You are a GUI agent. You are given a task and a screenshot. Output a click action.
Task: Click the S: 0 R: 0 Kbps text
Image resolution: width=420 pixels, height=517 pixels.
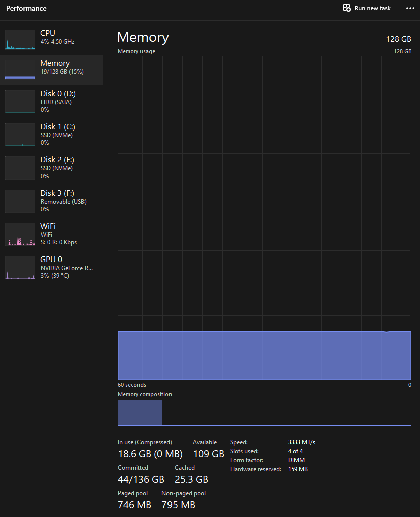[x=59, y=242]
